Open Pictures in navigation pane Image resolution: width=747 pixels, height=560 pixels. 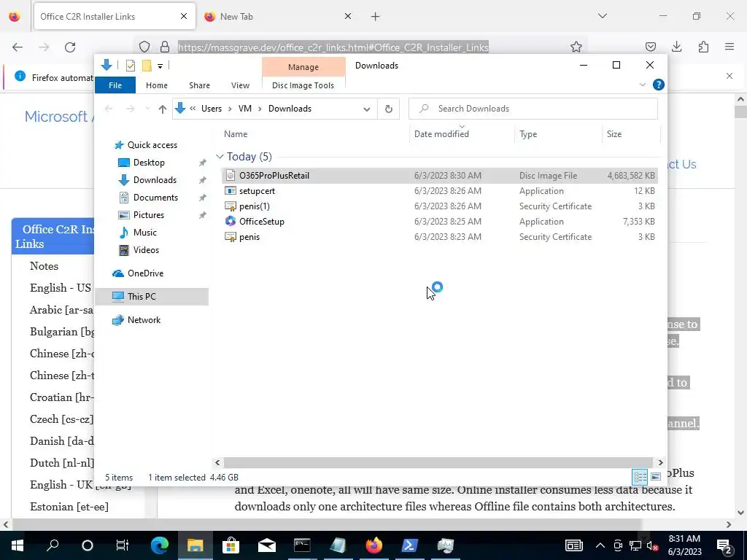141,215
